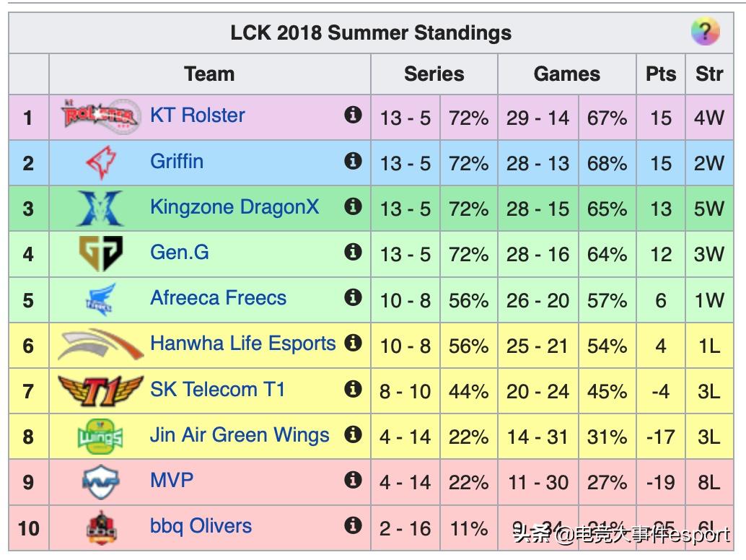Open Jin Air Green Wings info icon
The image size is (746, 560).
tap(353, 434)
